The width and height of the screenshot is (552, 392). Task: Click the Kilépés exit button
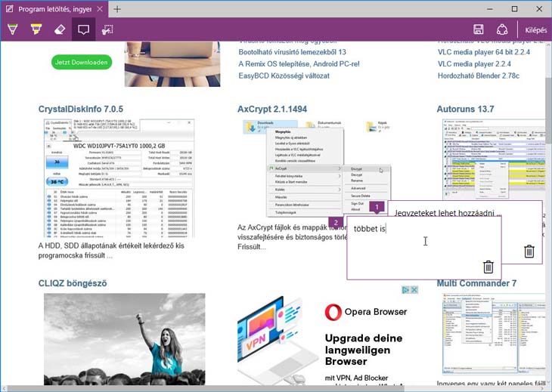tap(535, 29)
